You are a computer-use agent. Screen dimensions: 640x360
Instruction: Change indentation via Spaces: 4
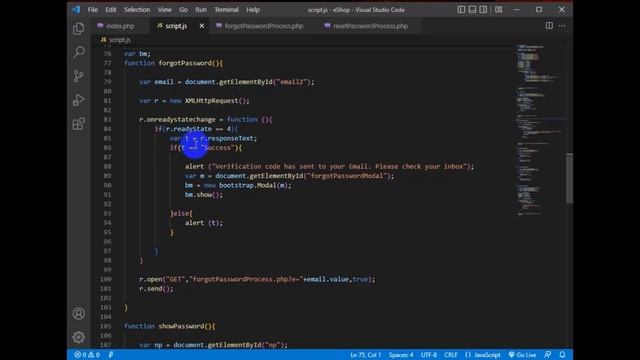coord(401,355)
